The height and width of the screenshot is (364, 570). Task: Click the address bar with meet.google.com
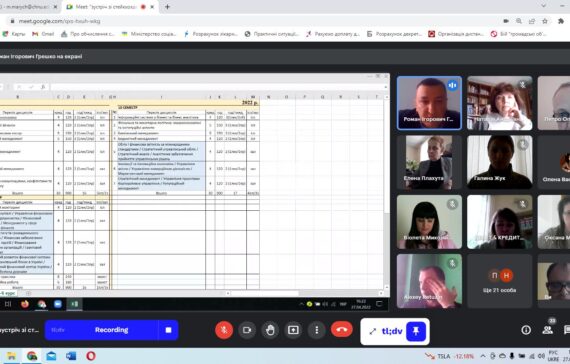tap(254, 21)
